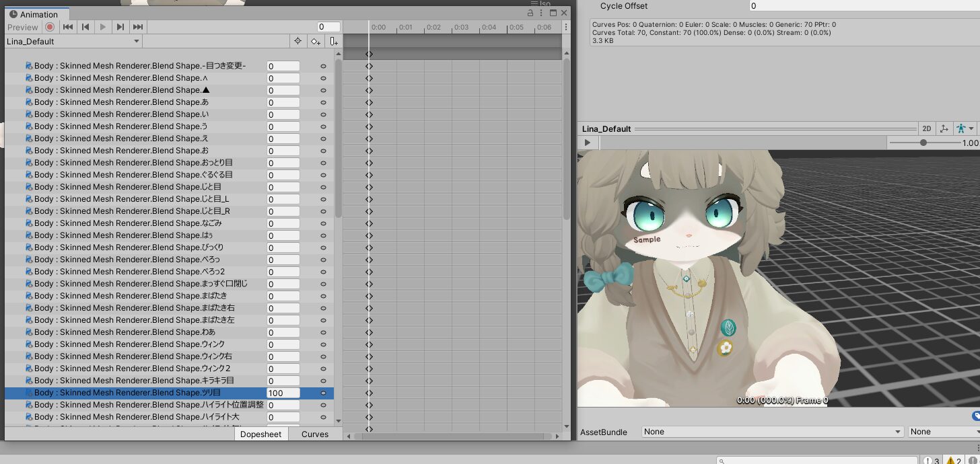Image resolution: width=980 pixels, height=464 pixels.
Task: Enable Preview mode in the Animation window
Action: click(22, 27)
